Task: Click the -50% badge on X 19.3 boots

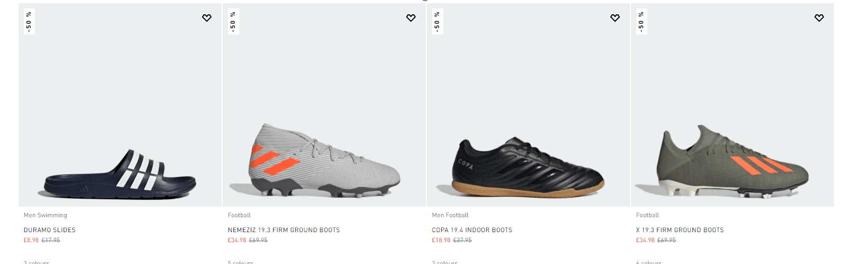Action: pos(642,22)
